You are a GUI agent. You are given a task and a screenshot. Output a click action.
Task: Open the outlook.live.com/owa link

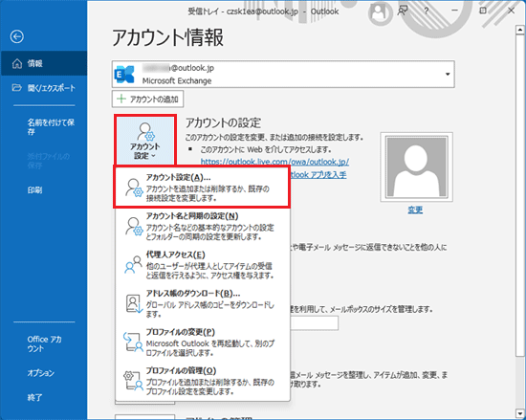(274, 162)
